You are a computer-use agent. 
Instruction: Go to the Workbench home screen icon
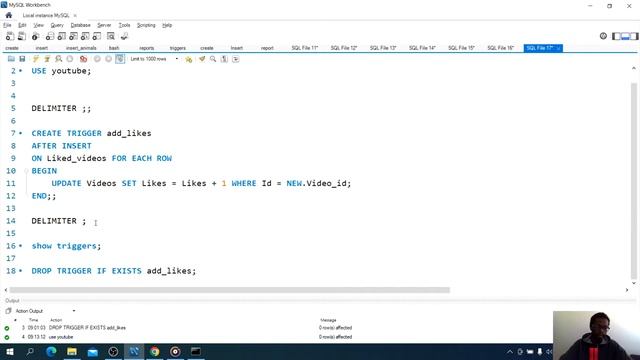(x=9, y=15)
